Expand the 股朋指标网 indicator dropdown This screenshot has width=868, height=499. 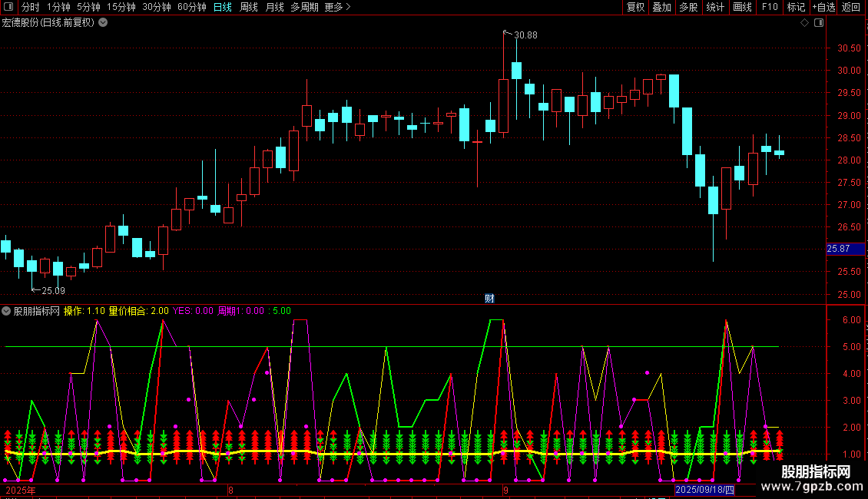tap(6, 311)
